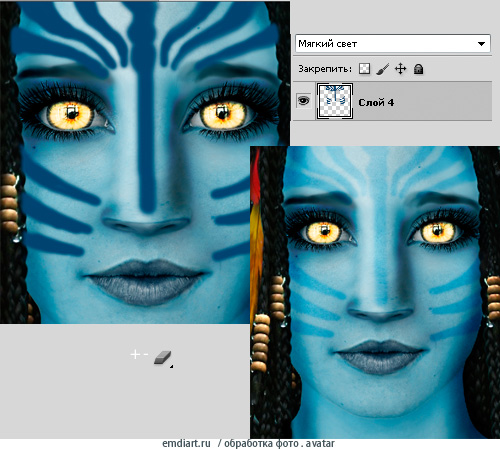Select the Eraser tool icon
The height and width of the screenshot is (450, 500).
tap(163, 357)
